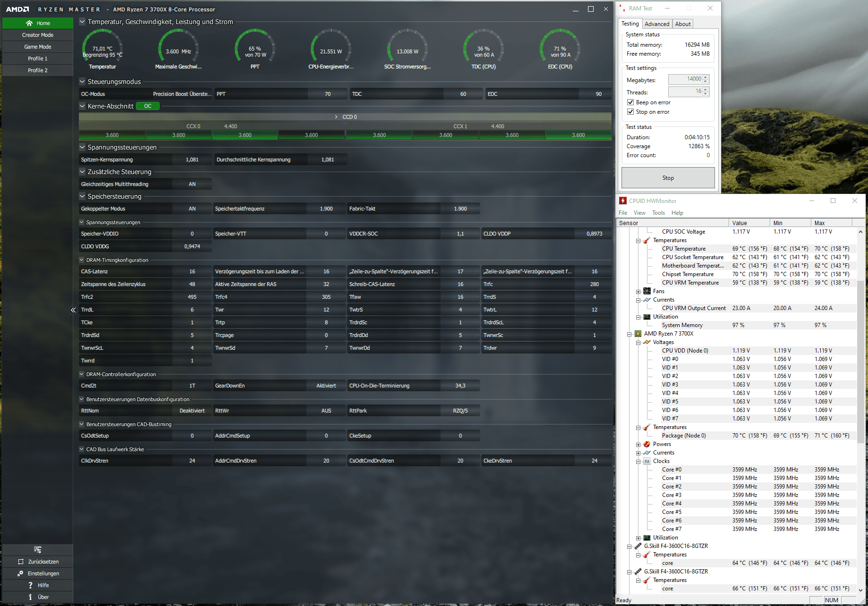Open Hilfe help entry
868x606 pixels.
(38, 585)
